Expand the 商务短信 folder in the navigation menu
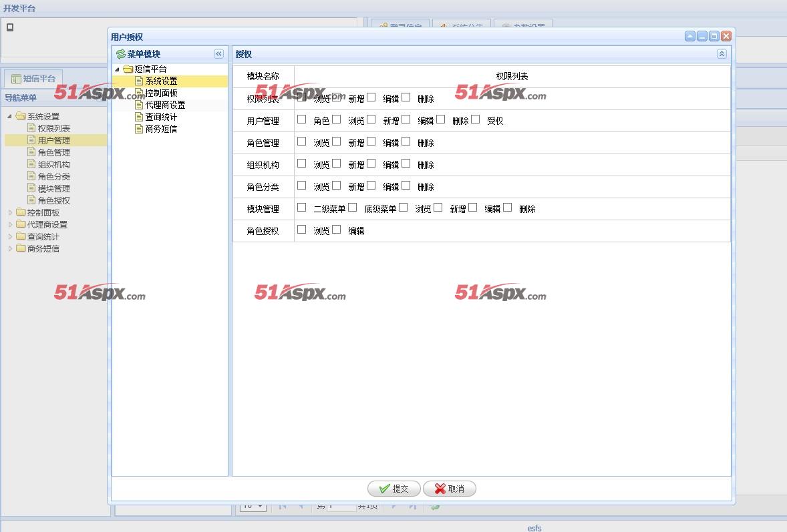This screenshot has height=532, width=787. point(10,248)
